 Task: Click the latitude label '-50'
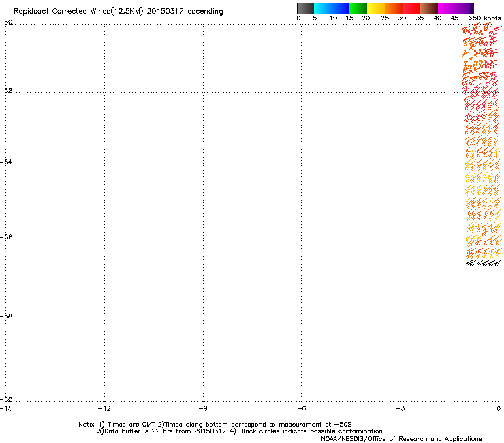coord(6,22)
